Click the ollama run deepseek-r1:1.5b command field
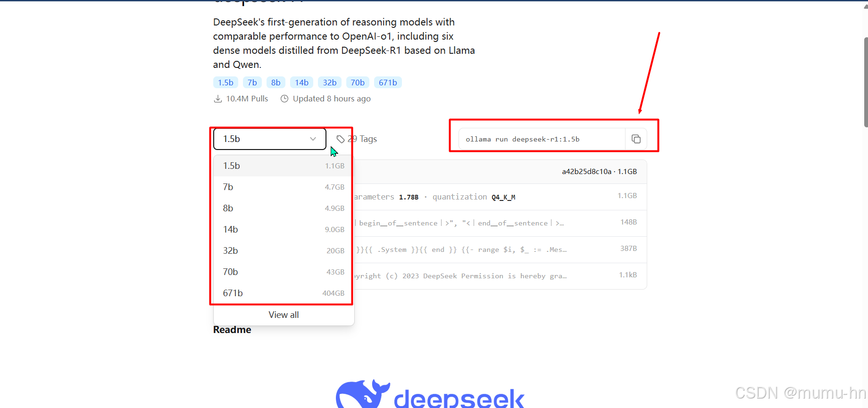This screenshot has width=868, height=408. (542, 139)
